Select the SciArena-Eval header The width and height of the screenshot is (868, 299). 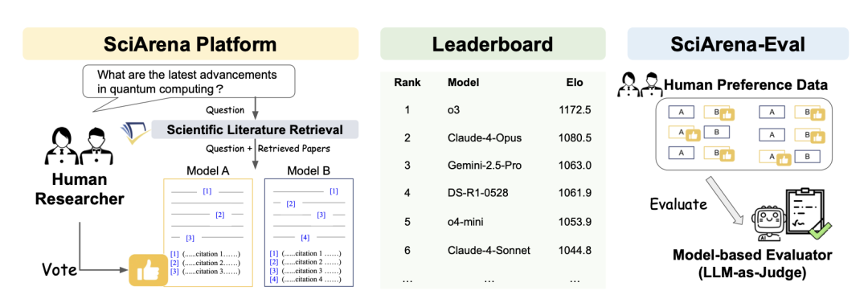pos(737,43)
